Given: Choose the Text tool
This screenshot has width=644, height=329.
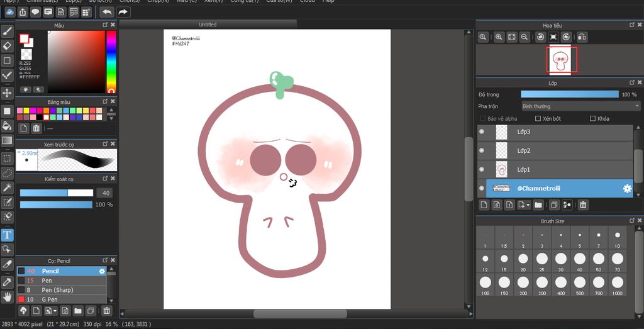Looking at the screenshot, I should coord(8,235).
